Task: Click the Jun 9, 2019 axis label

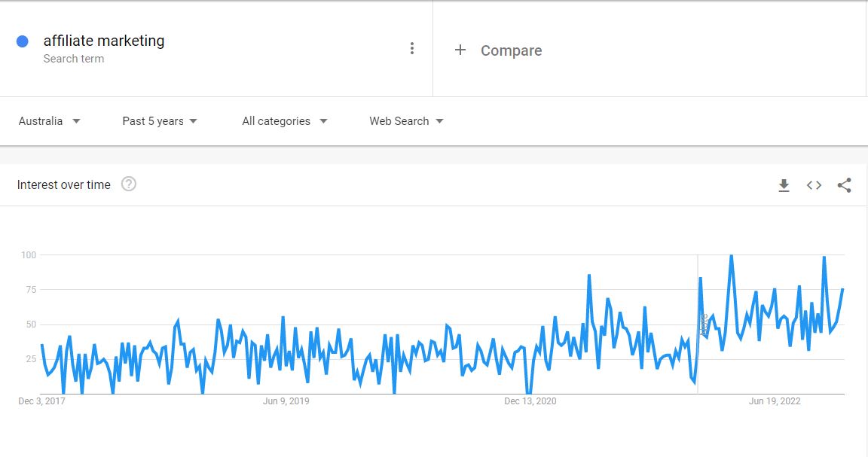Action: pos(286,401)
